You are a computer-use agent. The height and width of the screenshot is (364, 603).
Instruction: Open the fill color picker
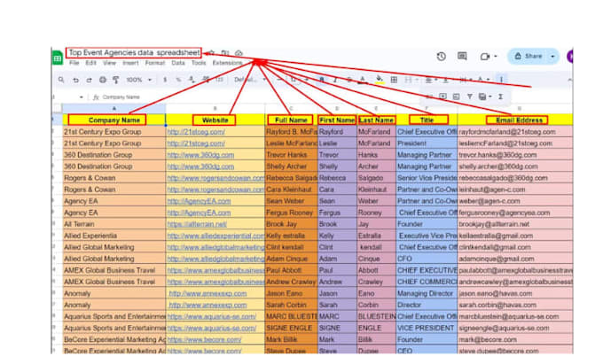tap(380, 80)
